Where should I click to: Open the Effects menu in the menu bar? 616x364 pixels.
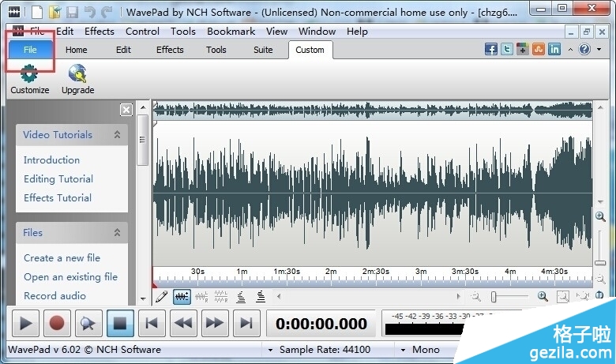pos(100,32)
